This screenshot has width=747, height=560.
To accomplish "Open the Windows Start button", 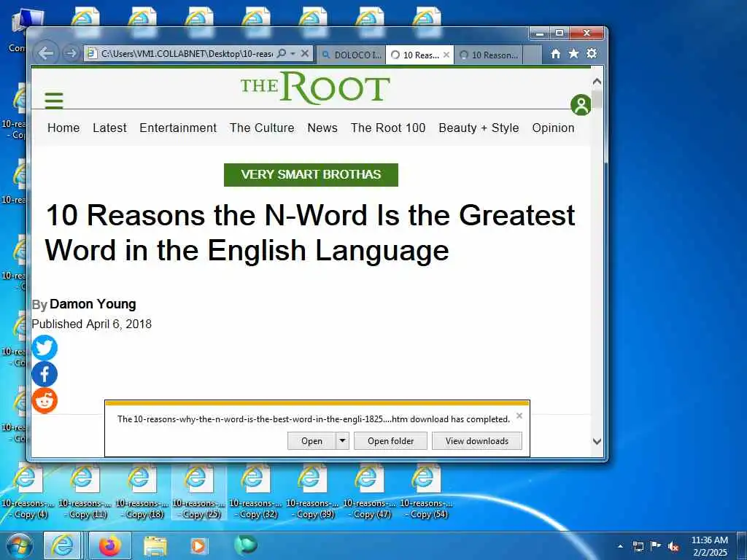I will (x=20, y=546).
